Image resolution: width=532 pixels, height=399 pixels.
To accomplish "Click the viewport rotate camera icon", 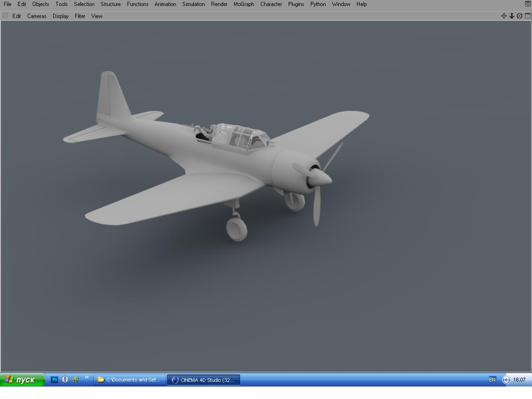I will 520,16.
